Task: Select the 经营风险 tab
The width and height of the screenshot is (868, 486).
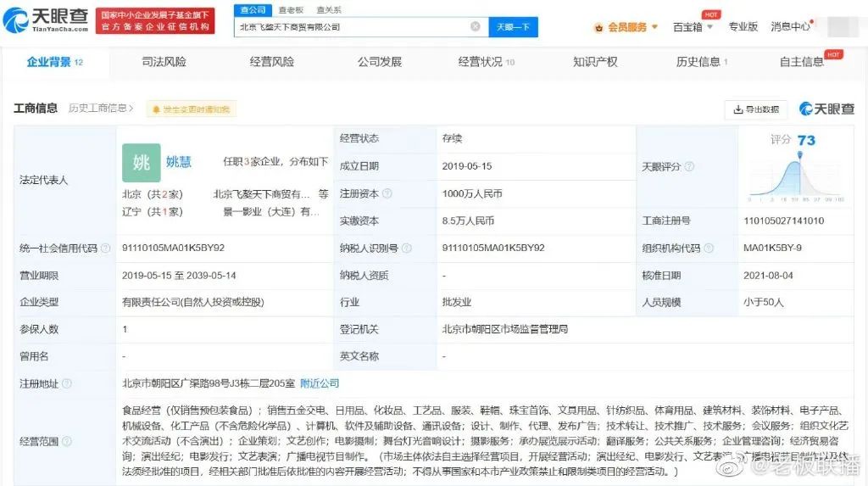Action: 272,62
